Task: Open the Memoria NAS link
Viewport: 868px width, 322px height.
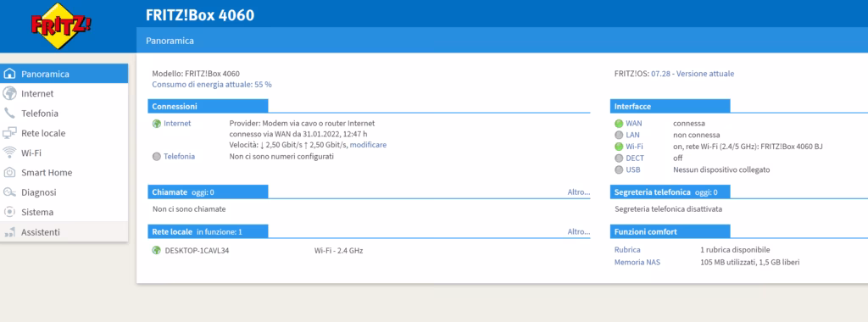Action: coord(637,262)
